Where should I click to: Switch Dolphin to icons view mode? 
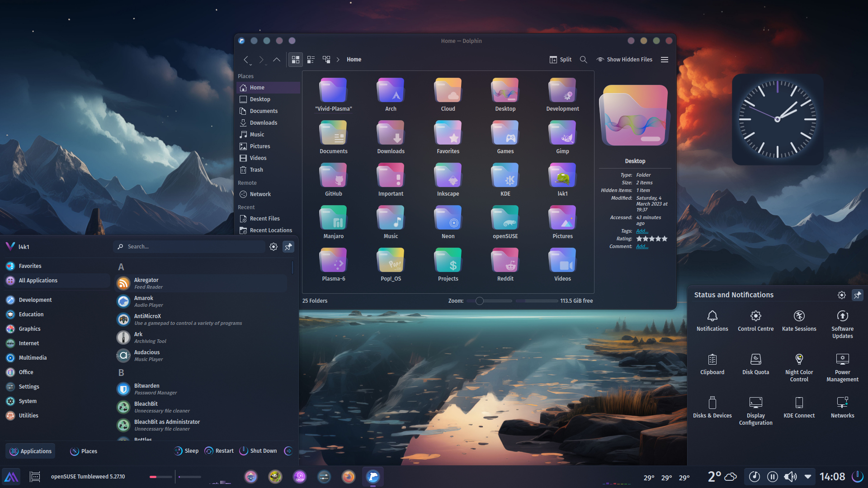point(296,60)
